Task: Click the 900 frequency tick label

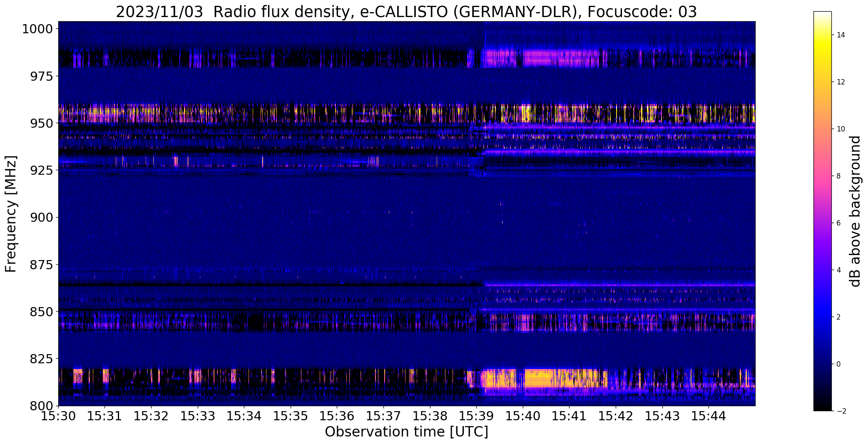Action: point(42,218)
